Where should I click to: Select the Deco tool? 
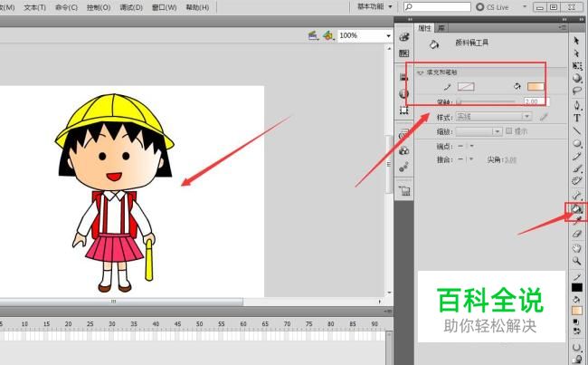[x=577, y=181]
